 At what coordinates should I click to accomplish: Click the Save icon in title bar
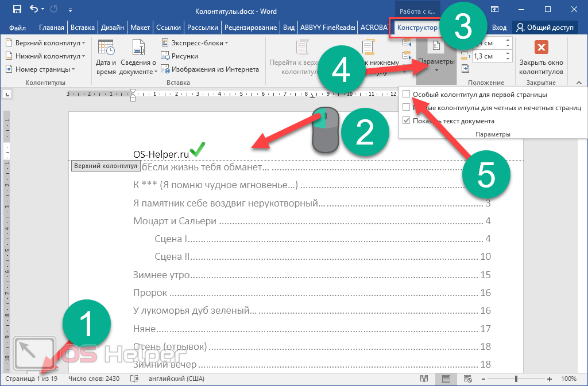[x=17, y=9]
